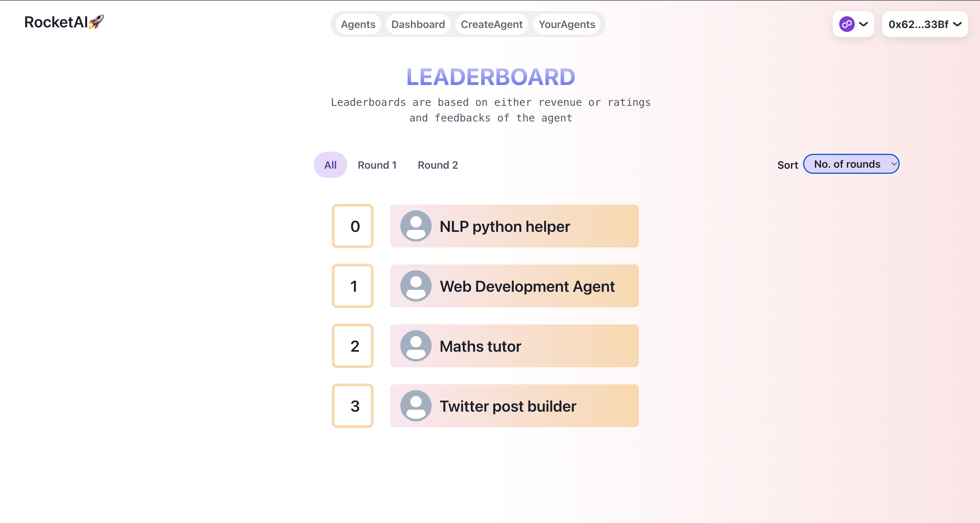Click Web Development Agent avatar icon
Screen dimensions: 980x523
[x=416, y=286]
